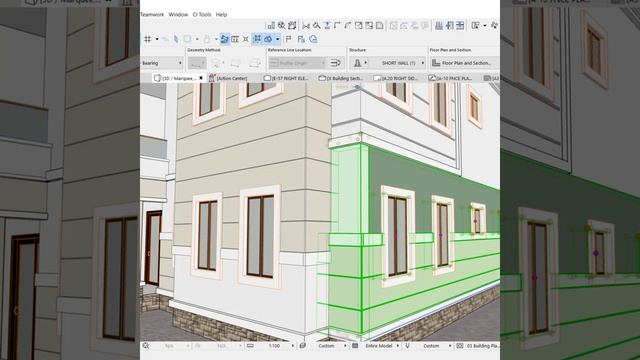Screen dimensions: 640x360
Task: Switch to the E-57 RIGHT ELE tab
Action: click(287, 78)
